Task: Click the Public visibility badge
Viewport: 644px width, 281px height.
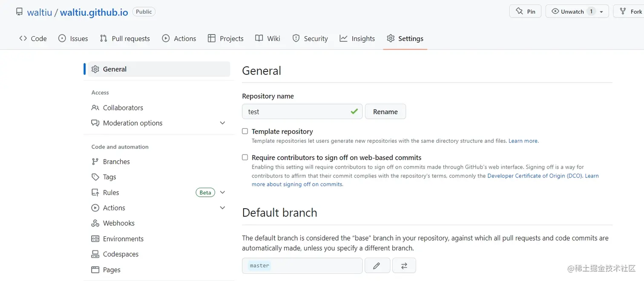Action: [144, 11]
